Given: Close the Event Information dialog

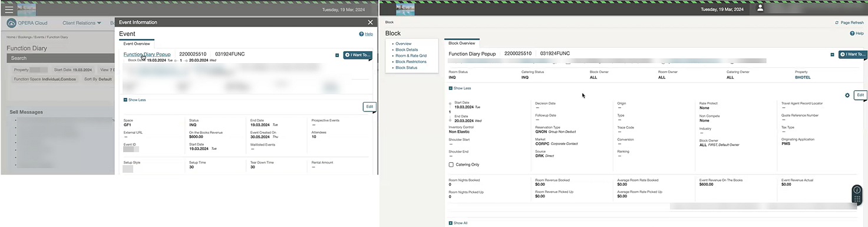Looking at the screenshot, I should [x=370, y=22].
